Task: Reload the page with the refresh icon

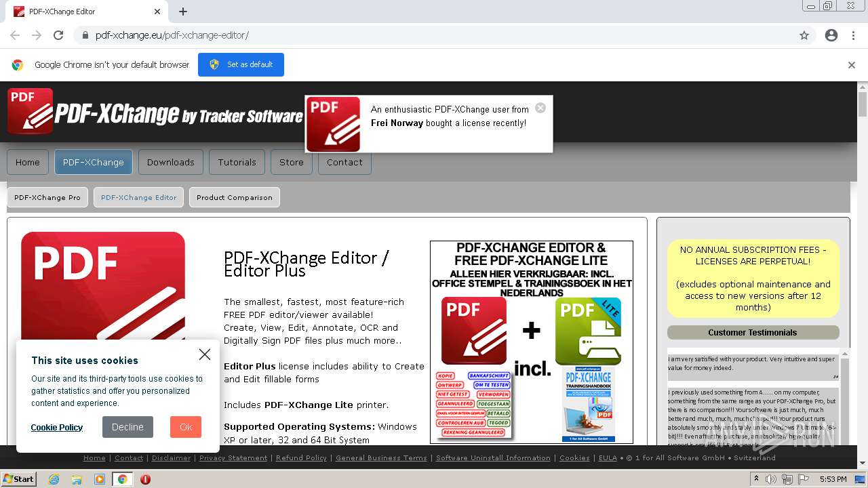Action: click(x=58, y=35)
